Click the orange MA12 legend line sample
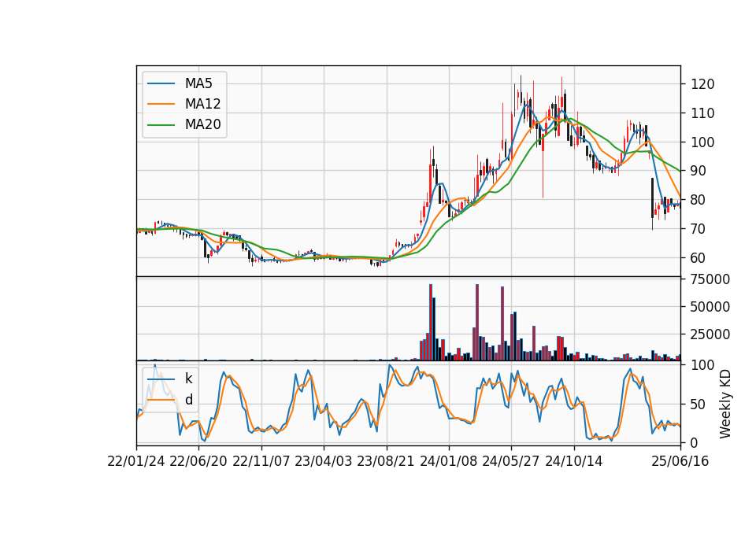The height and width of the screenshot is (543, 756). [161, 104]
